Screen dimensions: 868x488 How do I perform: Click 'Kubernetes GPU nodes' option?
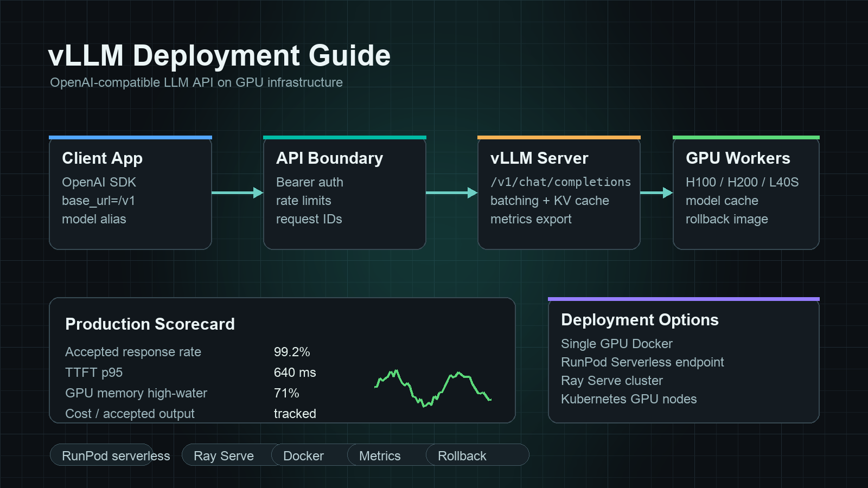point(629,399)
